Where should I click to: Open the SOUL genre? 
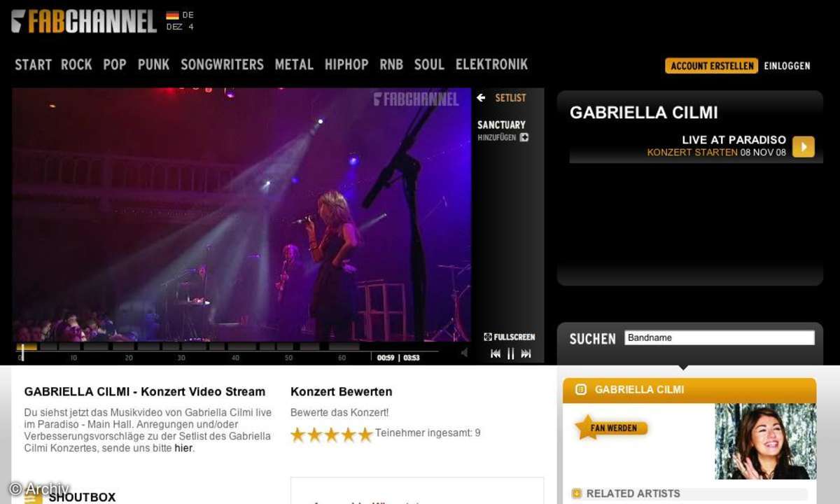[429, 64]
